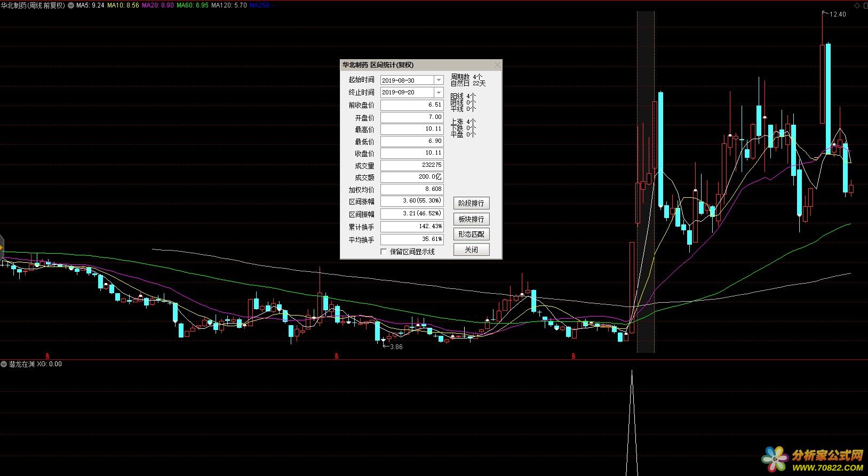The height and width of the screenshot is (476, 868).
Task: Click the 12.40 high price marker
Action: pos(838,14)
